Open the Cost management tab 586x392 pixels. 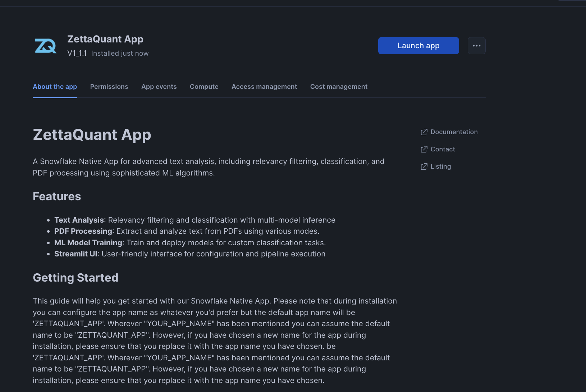click(339, 87)
